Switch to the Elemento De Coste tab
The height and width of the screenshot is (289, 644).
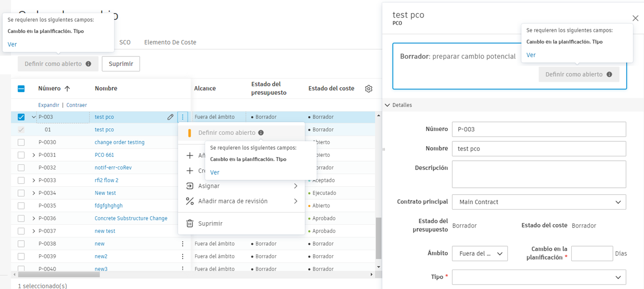pos(170,42)
